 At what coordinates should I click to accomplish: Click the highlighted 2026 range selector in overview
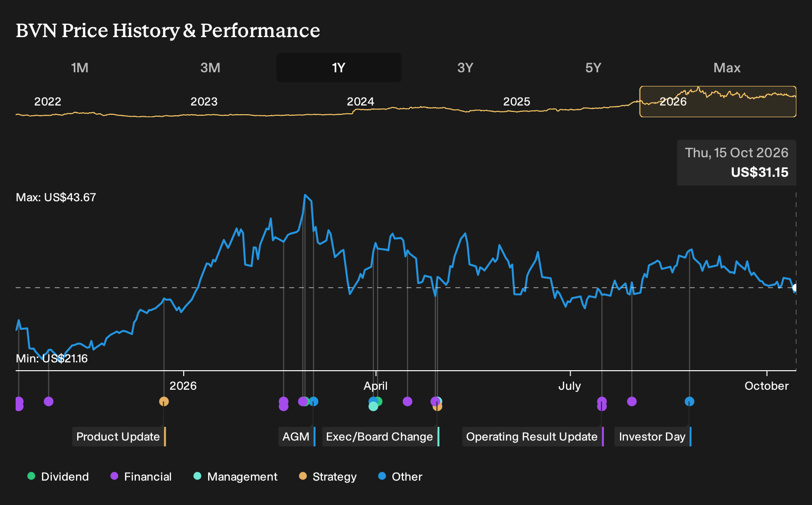pos(718,102)
